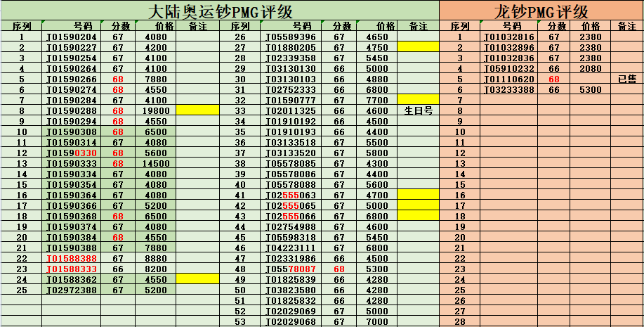This screenshot has width=644, height=327.
Task: Select serial number T02754988
Action: [291, 226]
